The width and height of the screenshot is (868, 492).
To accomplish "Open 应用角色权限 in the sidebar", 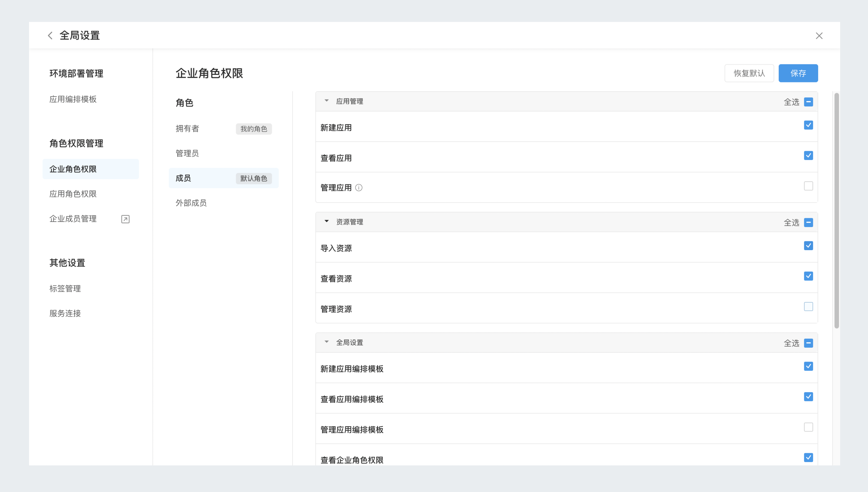I will tap(73, 194).
